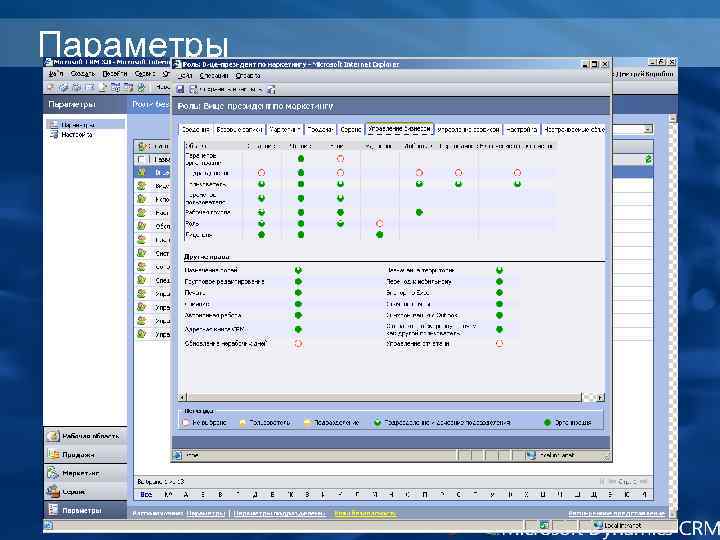Filter the list by letter П in the index
720x540 pixels.
click(x=425, y=495)
